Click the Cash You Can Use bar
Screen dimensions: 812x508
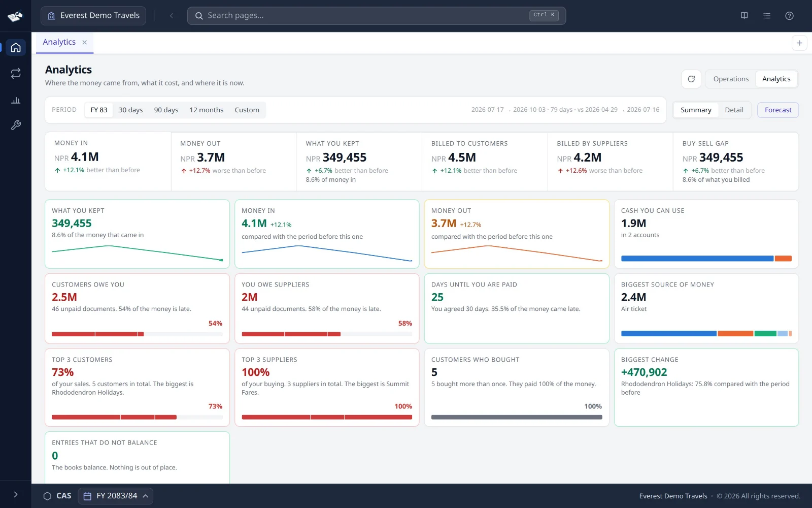(706, 259)
